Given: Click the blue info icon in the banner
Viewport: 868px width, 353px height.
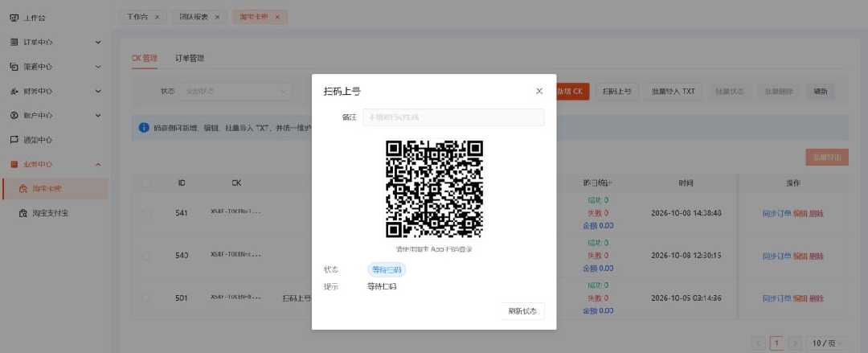Looking at the screenshot, I should point(144,128).
